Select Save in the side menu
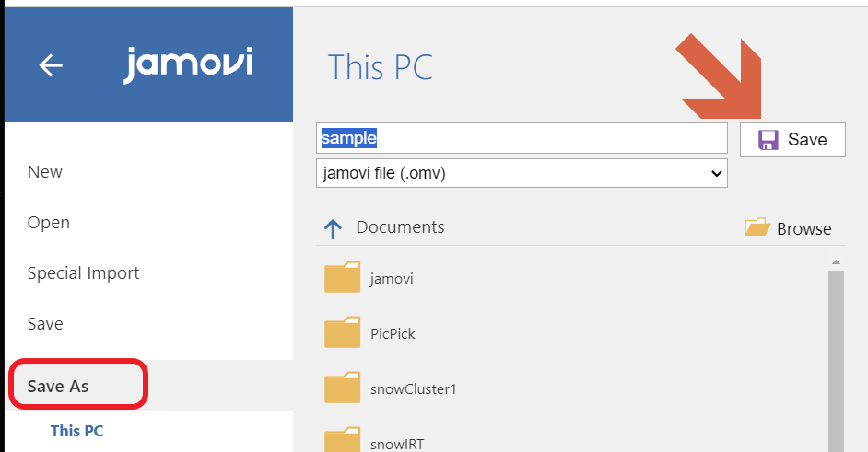Viewport: 868px width, 452px height. point(45,324)
